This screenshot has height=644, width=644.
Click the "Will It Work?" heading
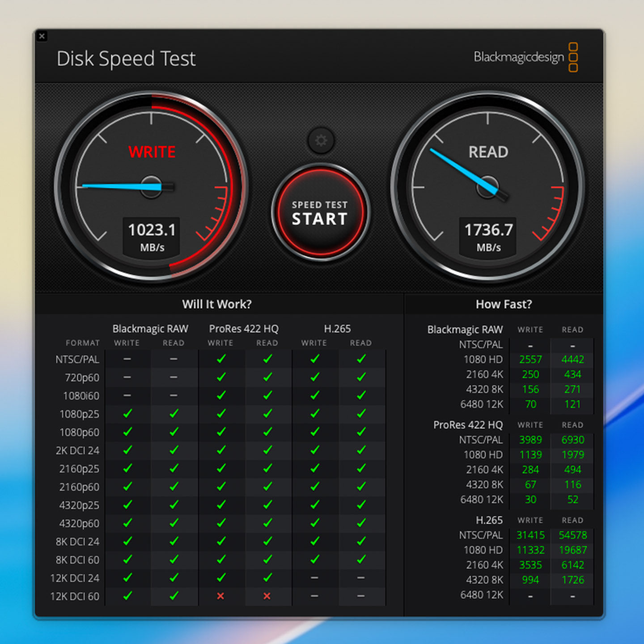click(x=217, y=304)
